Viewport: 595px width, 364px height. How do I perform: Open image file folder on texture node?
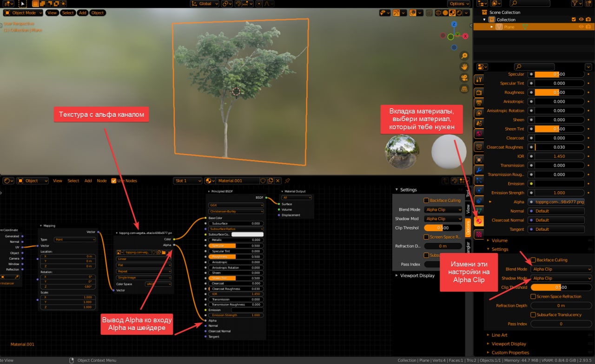pyautogui.click(x=164, y=253)
